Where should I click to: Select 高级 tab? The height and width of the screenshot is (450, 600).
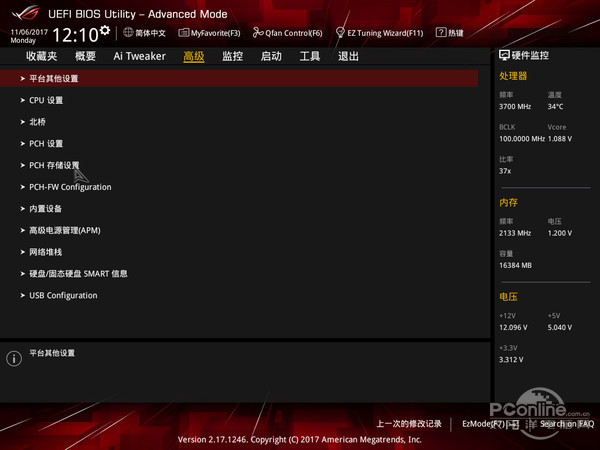point(194,56)
